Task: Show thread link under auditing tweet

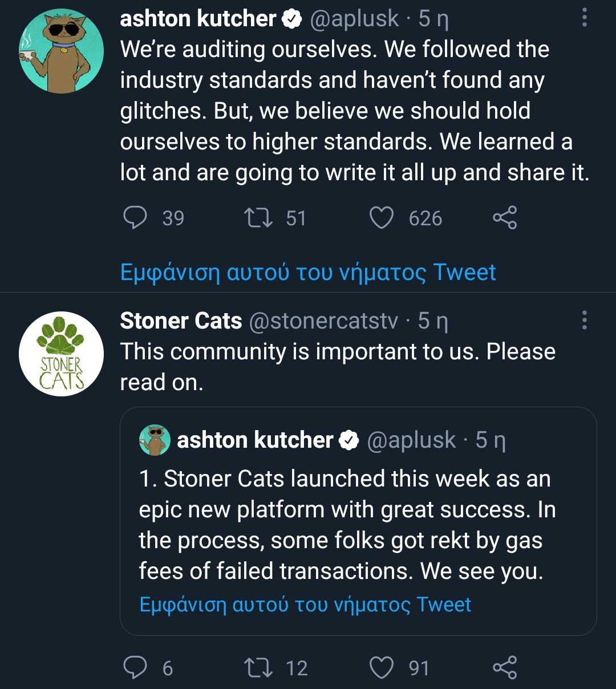Action: click(308, 273)
